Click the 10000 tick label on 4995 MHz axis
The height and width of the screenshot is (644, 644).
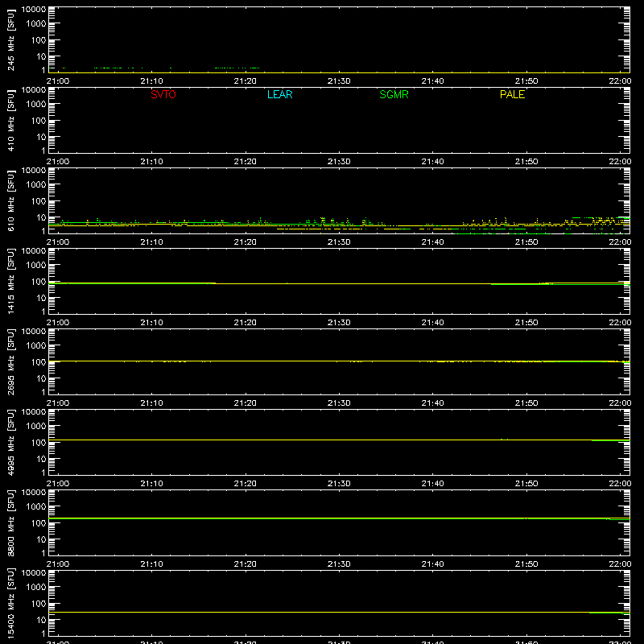point(34,412)
